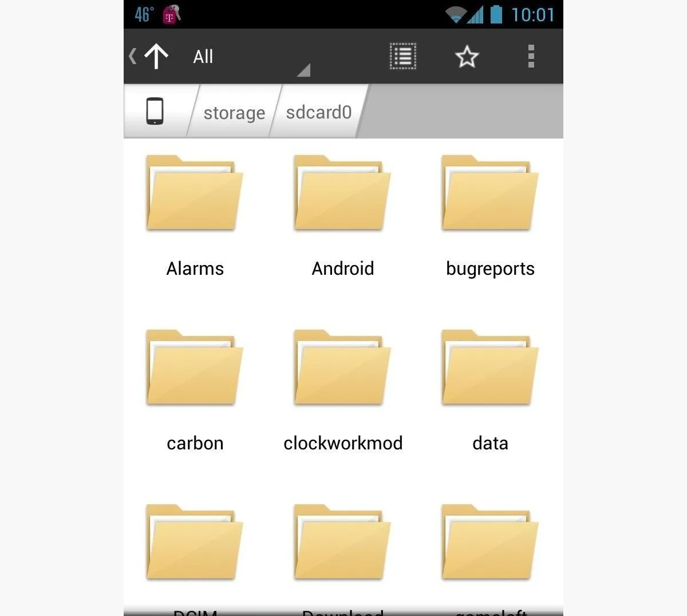The height and width of the screenshot is (616, 687).
Task: Tap the Alarms label
Action: point(195,268)
